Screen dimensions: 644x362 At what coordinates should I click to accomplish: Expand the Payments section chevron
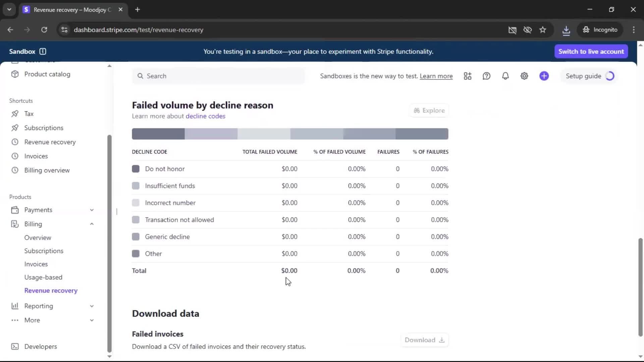coord(92,210)
